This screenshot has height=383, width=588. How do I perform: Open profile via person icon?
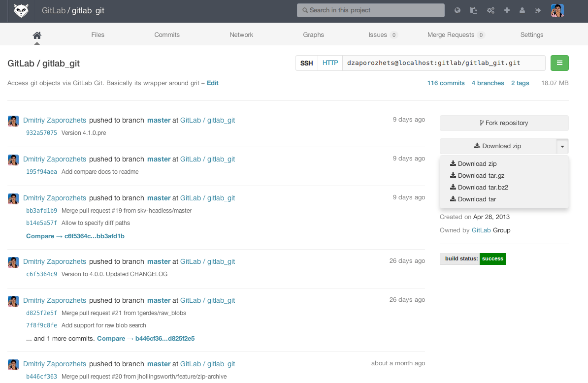pos(522,10)
